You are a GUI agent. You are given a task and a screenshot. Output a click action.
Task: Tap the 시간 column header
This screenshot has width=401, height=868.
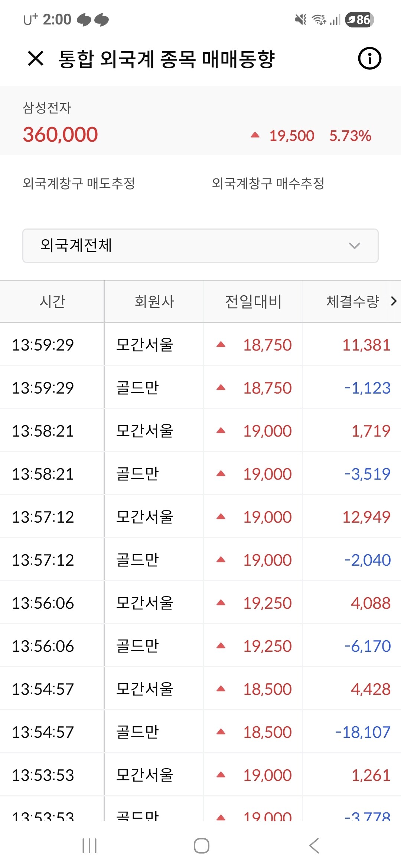(x=52, y=301)
